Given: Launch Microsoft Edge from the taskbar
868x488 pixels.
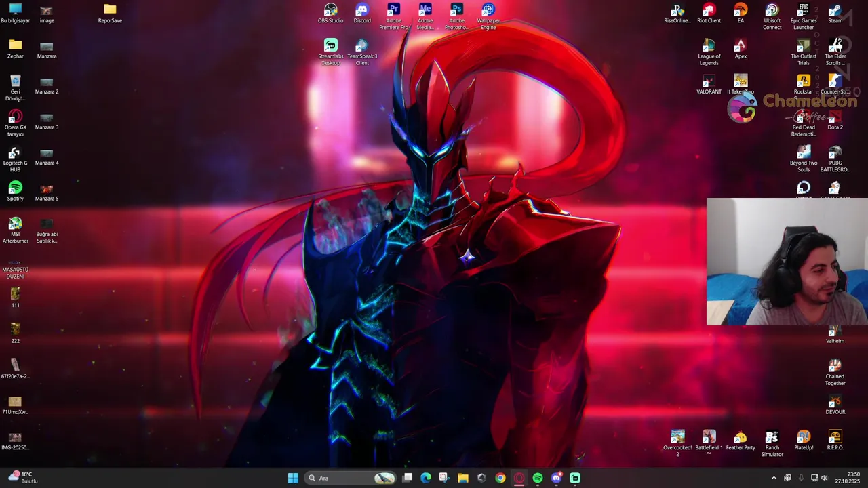Looking at the screenshot, I should (426, 478).
